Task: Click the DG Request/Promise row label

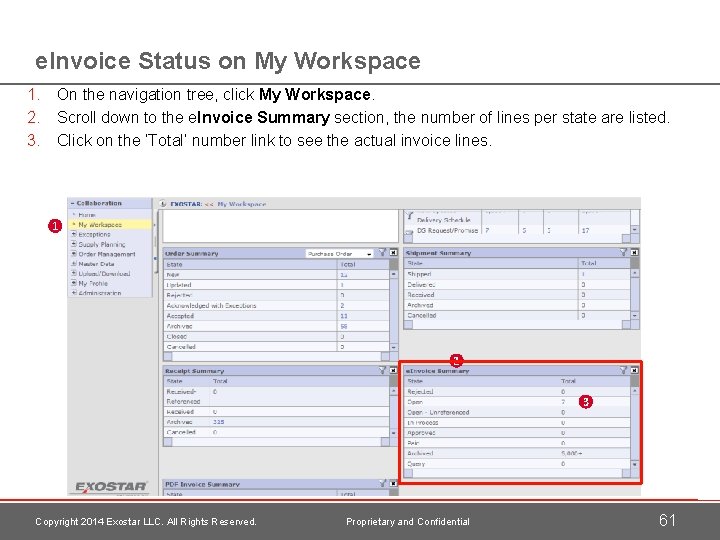Action: pyautogui.click(x=447, y=231)
